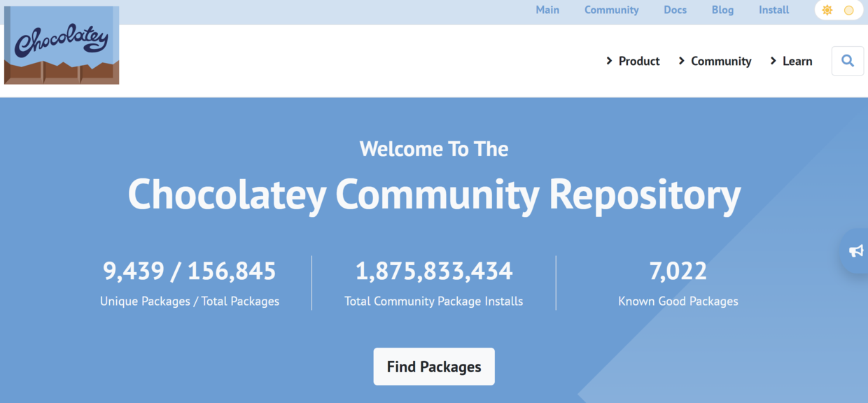Open search via magnifying glass icon
Screen dimensions: 868x403
pos(847,61)
